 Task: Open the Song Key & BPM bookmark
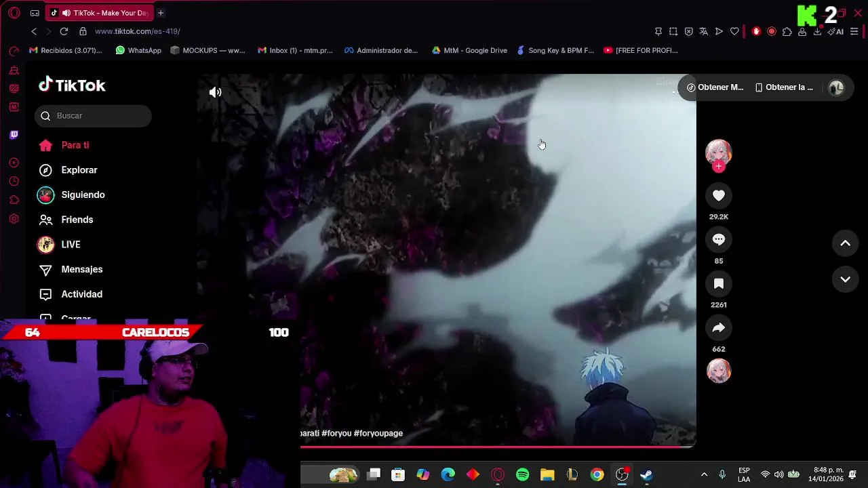[x=555, y=50]
